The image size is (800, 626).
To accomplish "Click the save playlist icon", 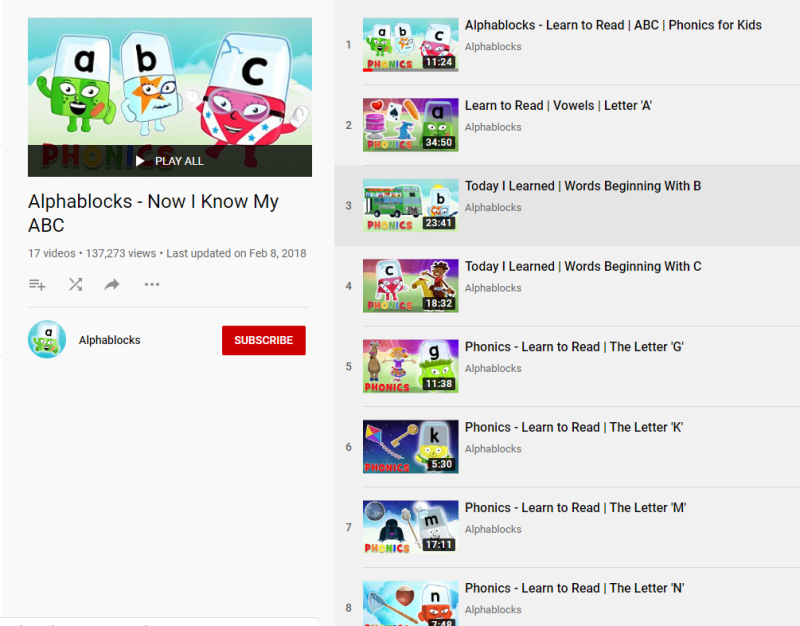I will click(37, 284).
